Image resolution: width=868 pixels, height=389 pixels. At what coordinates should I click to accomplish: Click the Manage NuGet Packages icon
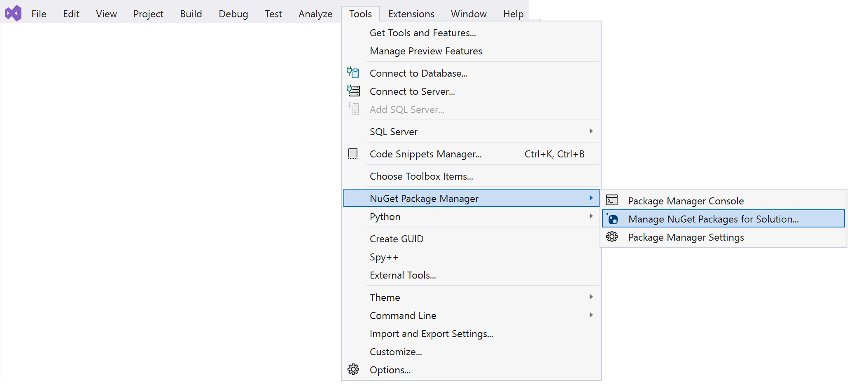click(612, 219)
